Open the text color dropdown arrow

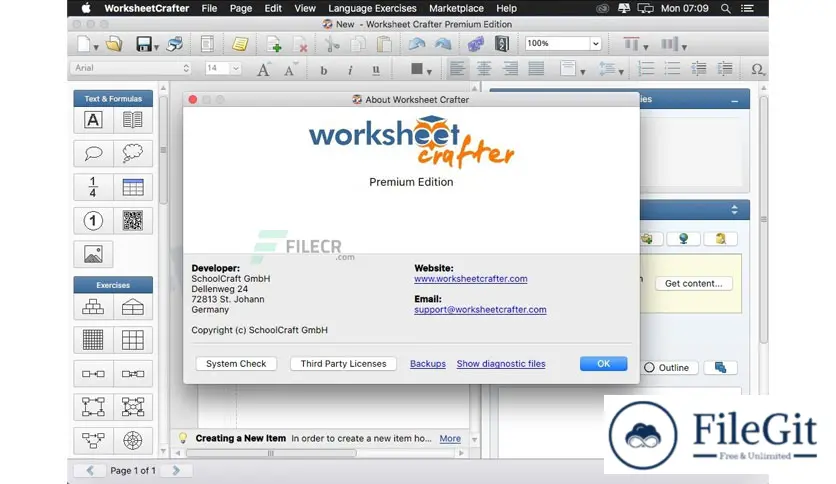click(x=429, y=71)
